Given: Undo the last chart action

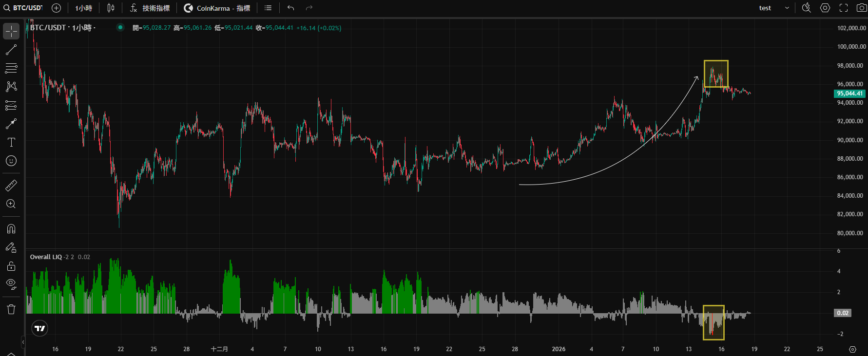Looking at the screenshot, I should (291, 8).
